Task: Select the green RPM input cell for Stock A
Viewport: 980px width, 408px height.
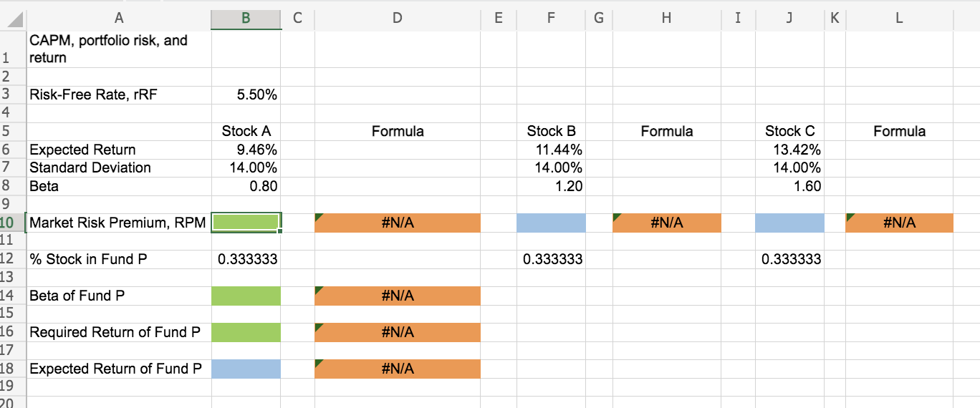Action: [246, 223]
